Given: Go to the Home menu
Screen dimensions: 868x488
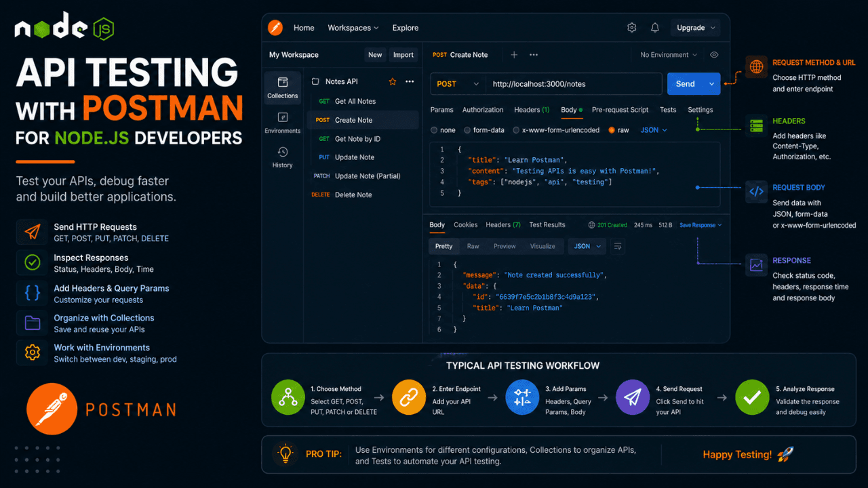Looking at the screenshot, I should 304,28.
